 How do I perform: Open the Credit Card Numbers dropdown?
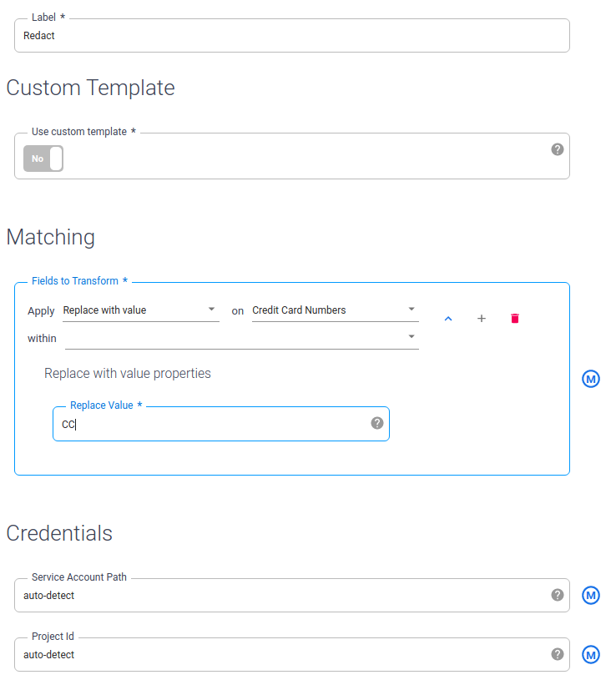(334, 310)
